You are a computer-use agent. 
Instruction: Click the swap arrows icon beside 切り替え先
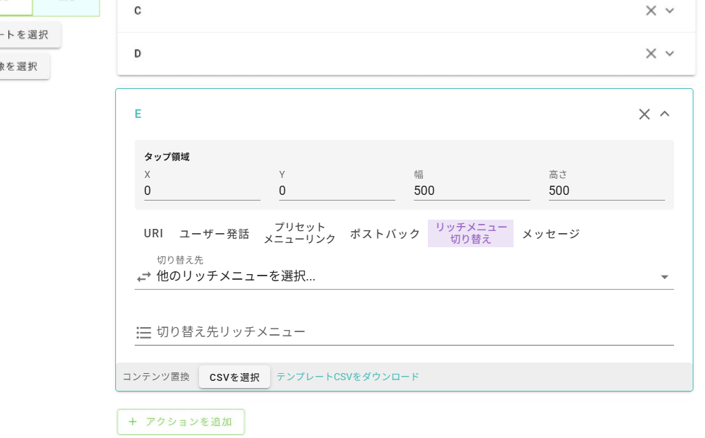144,277
